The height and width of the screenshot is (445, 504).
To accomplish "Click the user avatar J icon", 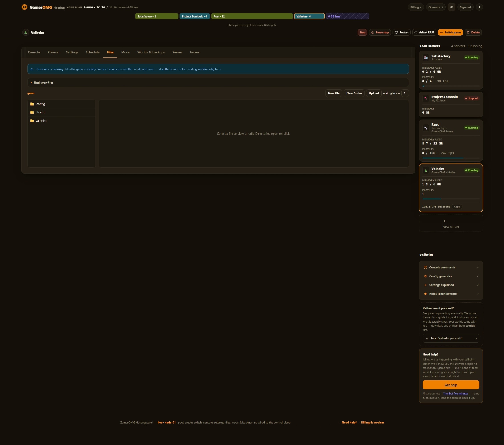I will [x=479, y=7].
